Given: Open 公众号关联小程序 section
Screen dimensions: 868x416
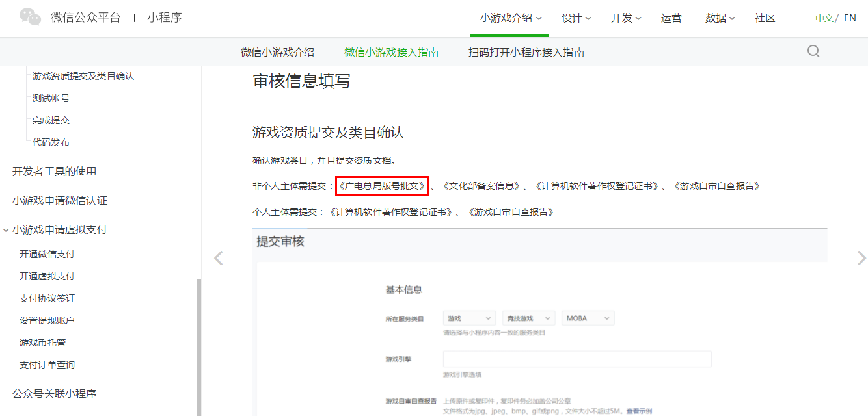Looking at the screenshot, I should 54,393.
